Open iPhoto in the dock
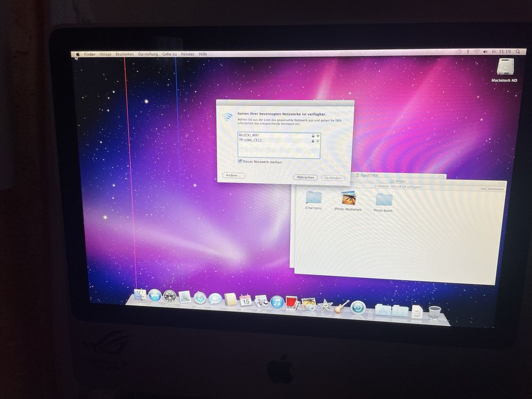Viewport: 532px width, 399px height. 309,304
